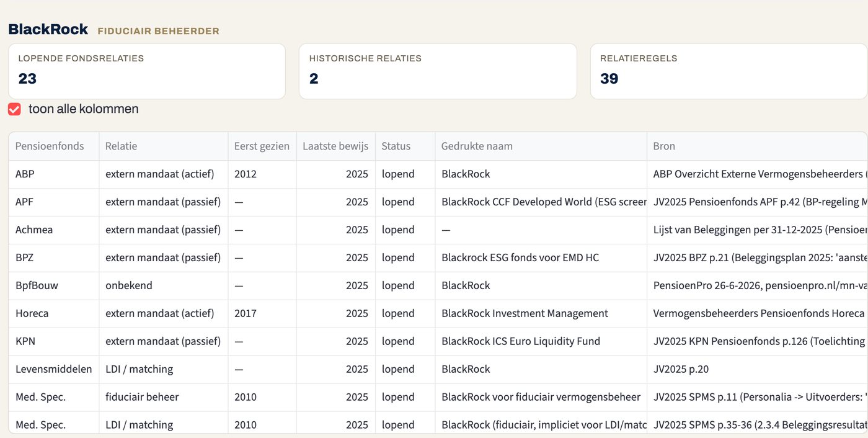
Task: Select the Achmea pension fund cell
Action: 54,230
